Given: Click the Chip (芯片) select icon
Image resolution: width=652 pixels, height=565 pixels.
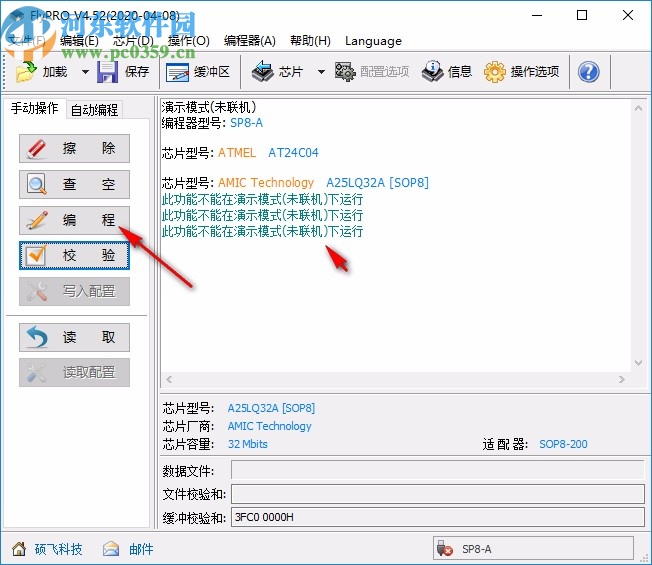Looking at the screenshot, I should (263, 72).
